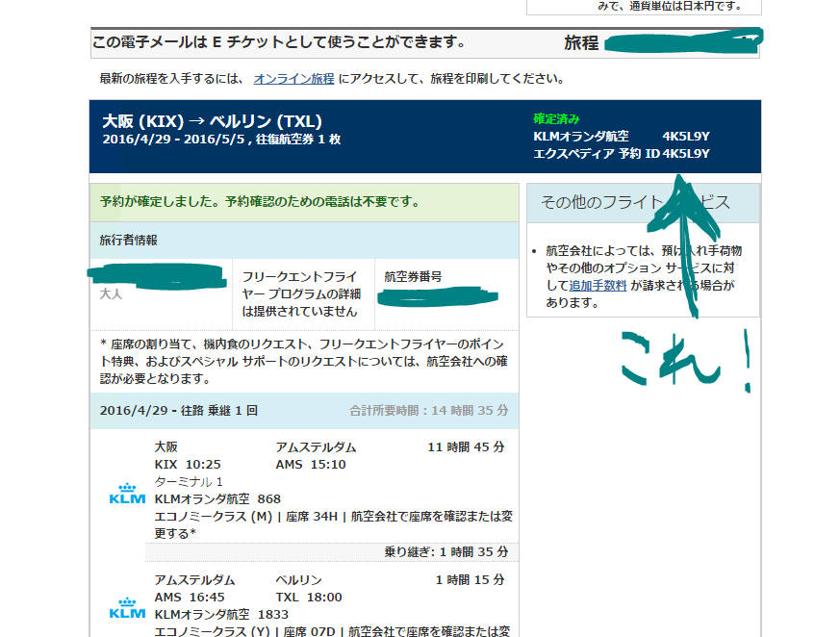Select trip dates 2016/4/29 - 2016/5/5

pyautogui.click(x=173, y=140)
